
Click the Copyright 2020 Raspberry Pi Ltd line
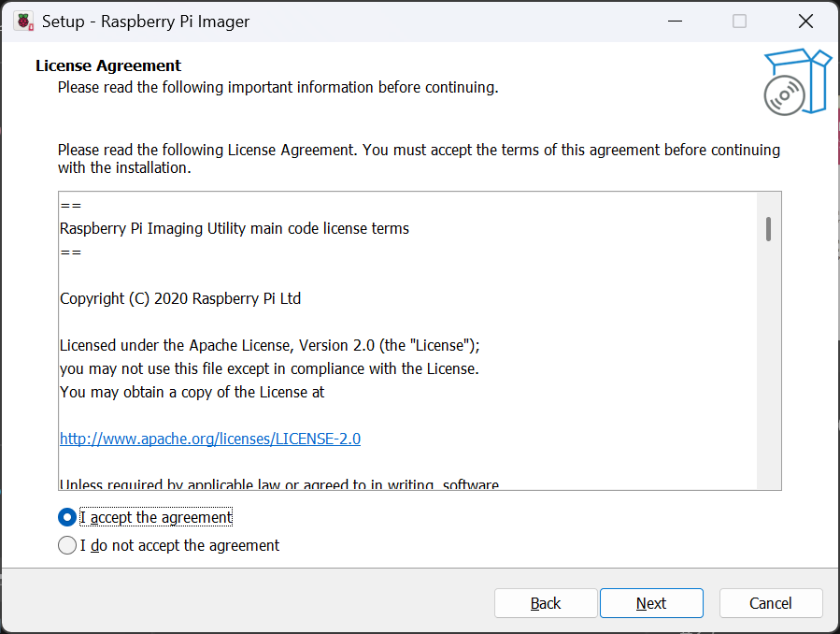(x=180, y=298)
